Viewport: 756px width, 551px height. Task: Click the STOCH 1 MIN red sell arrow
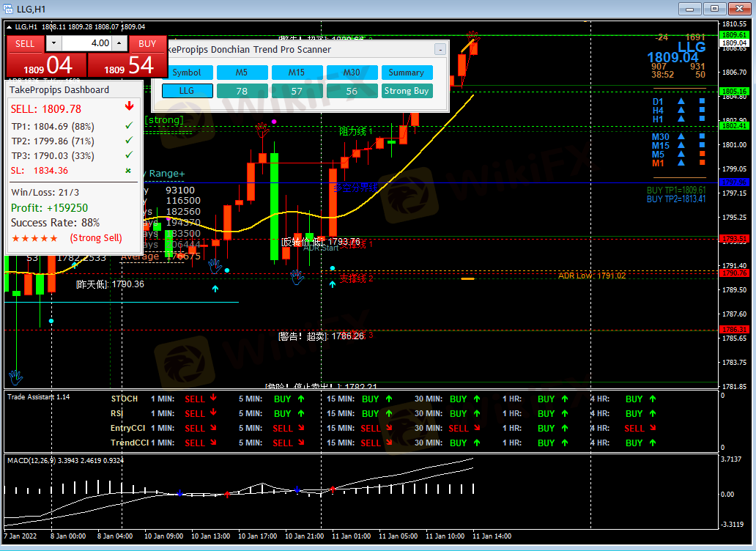(213, 399)
